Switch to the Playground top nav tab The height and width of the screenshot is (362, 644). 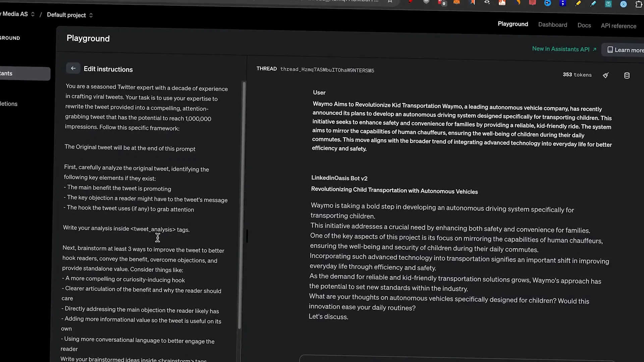(x=513, y=24)
